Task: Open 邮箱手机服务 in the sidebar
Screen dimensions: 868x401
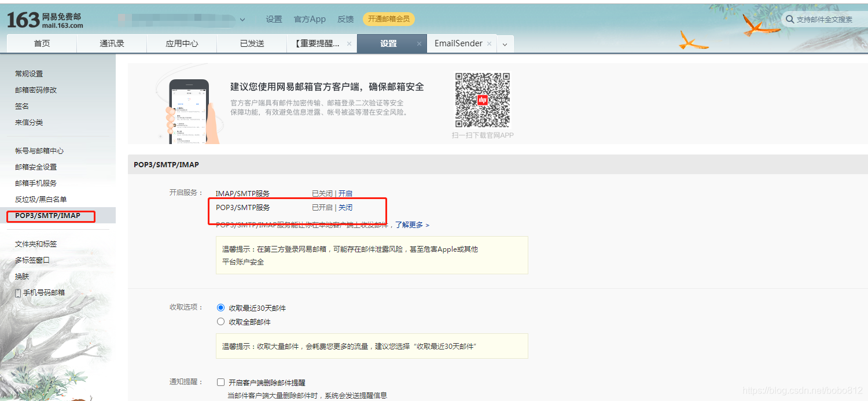Action: 36,183
